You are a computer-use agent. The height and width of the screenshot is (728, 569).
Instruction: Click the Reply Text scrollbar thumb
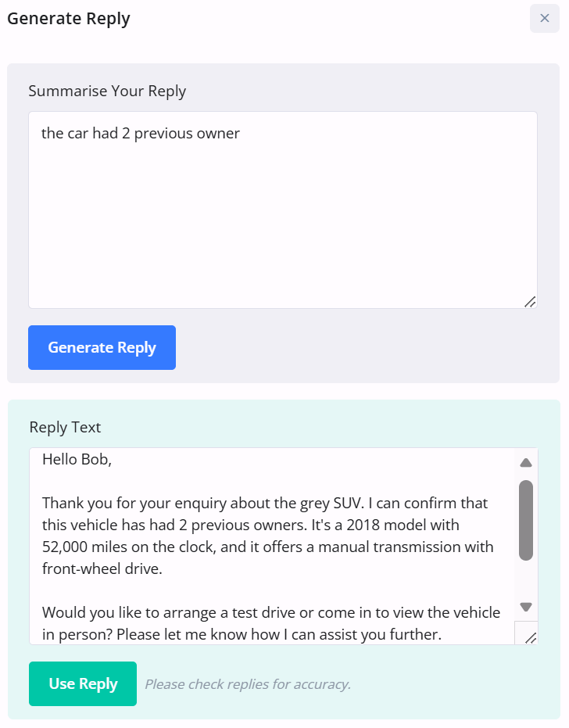(x=526, y=520)
